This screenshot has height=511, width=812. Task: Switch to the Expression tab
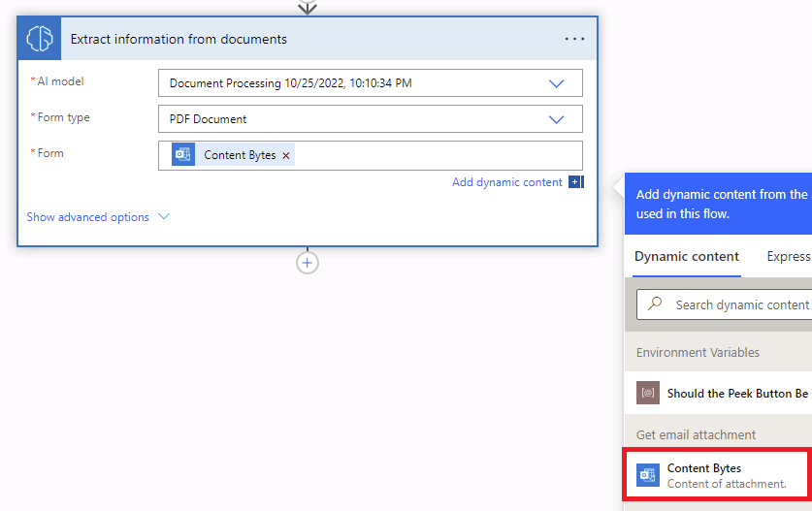coord(788,257)
